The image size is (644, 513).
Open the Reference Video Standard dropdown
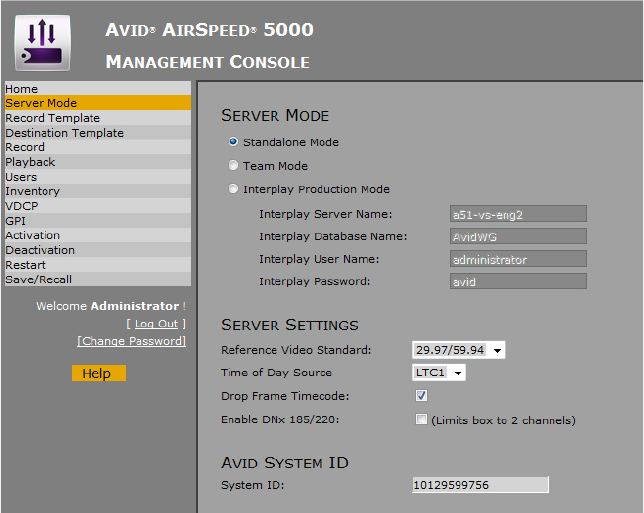(x=458, y=350)
